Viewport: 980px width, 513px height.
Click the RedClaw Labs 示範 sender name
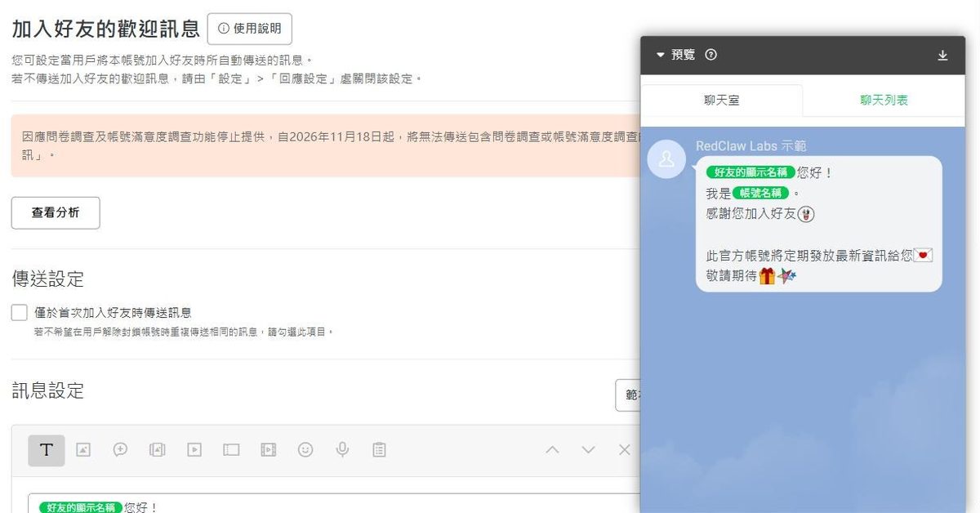[x=751, y=145]
